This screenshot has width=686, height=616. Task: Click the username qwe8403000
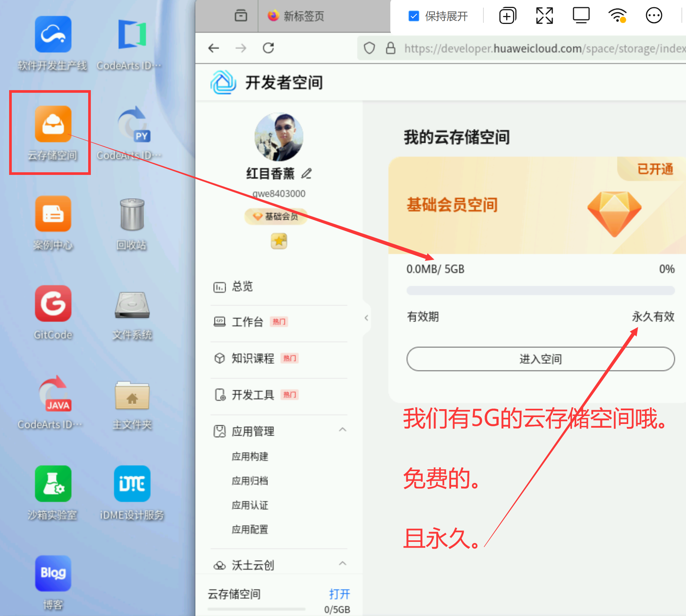click(279, 194)
